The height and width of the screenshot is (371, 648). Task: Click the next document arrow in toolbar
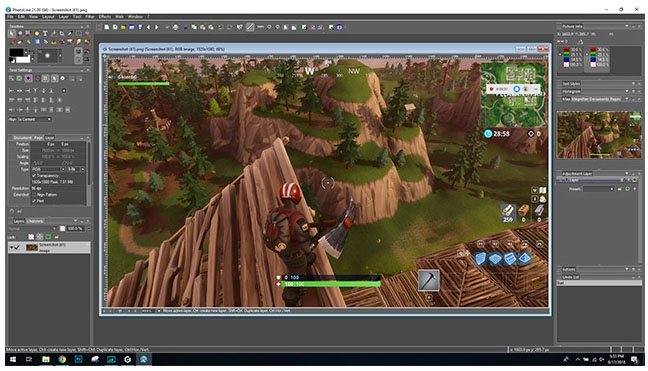pyautogui.click(x=157, y=27)
